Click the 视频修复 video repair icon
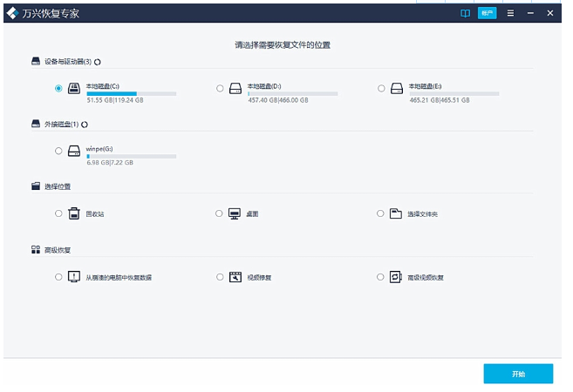 (235, 277)
